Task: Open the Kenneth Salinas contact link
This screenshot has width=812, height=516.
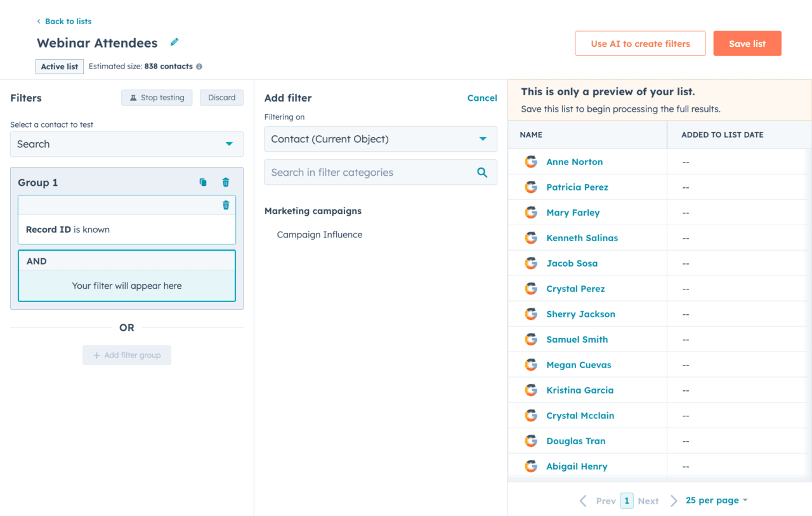Action: [582, 238]
